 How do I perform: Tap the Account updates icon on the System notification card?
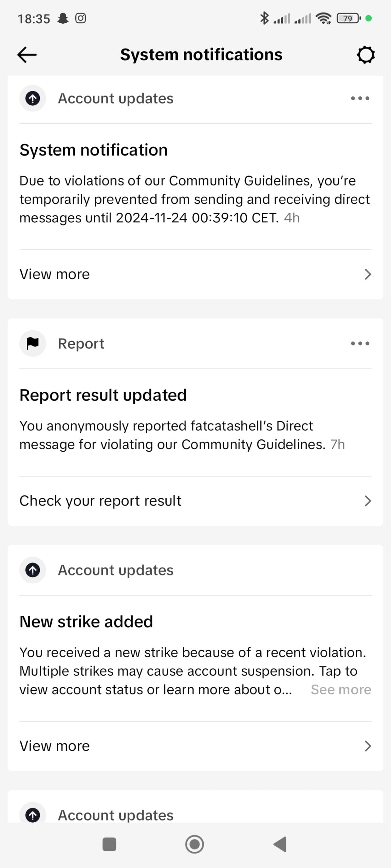pos(33,98)
